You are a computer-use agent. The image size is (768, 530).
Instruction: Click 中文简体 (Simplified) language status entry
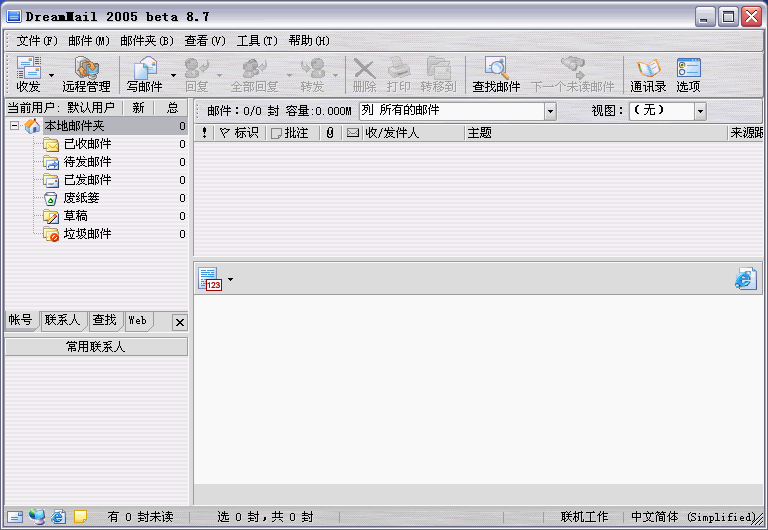[693, 517]
